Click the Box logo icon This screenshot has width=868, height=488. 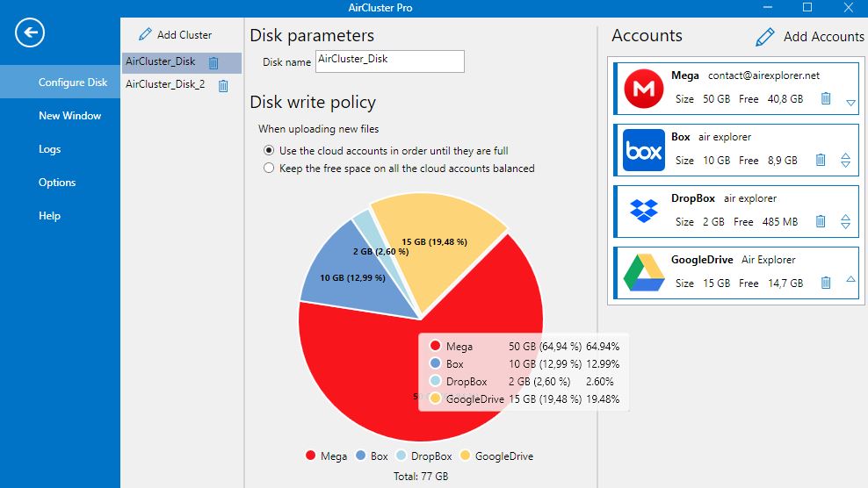click(643, 150)
